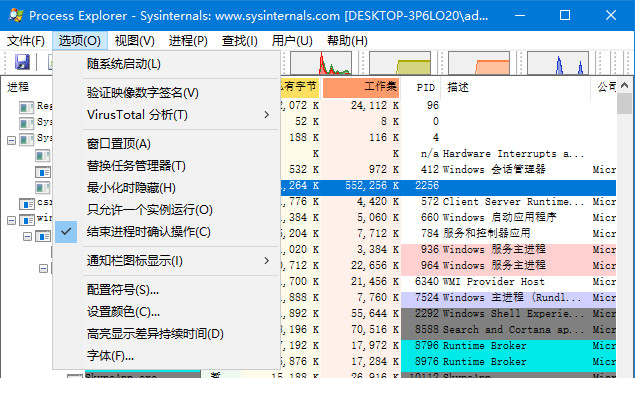Open the 视图(V) menu
The image size is (635, 393).
click(x=134, y=41)
